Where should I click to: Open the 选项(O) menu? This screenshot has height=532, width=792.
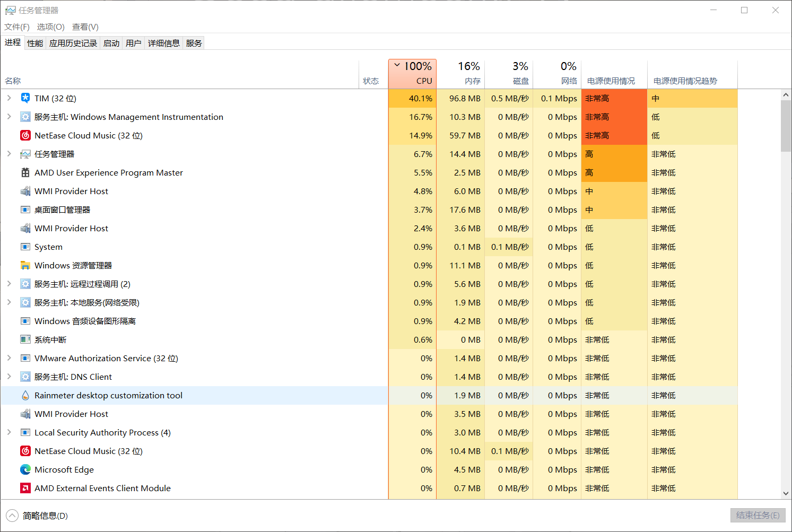point(51,27)
